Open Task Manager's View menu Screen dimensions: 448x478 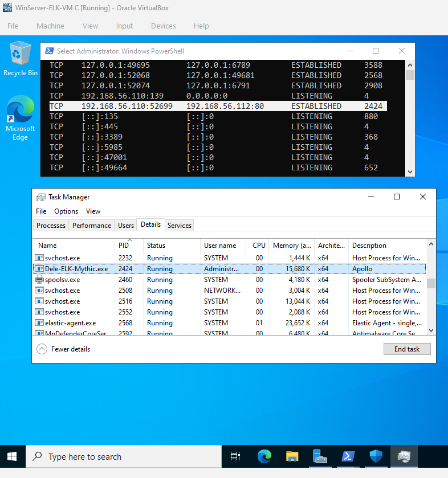(x=93, y=211)
